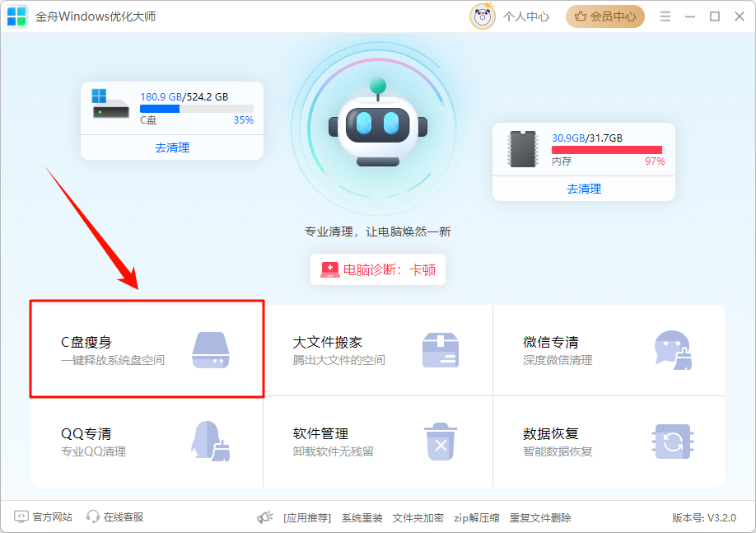Click the 大文件搬家 box icon
Screen dimensions: 756x533
pos(441,350)
